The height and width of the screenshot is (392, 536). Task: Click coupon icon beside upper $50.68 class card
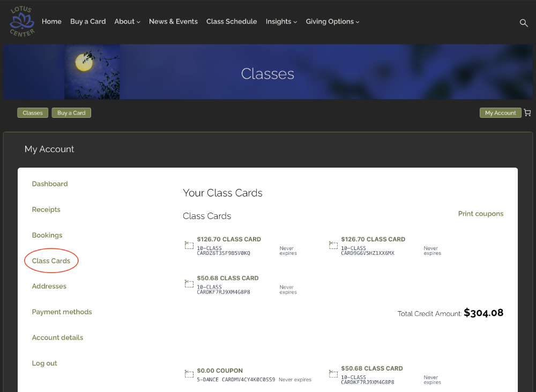click(189, 283)
